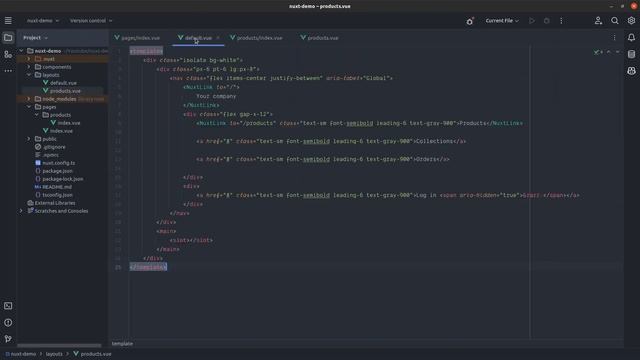
Task: Click layouts breadcrumb in status bar
Action: click(54, 354)
